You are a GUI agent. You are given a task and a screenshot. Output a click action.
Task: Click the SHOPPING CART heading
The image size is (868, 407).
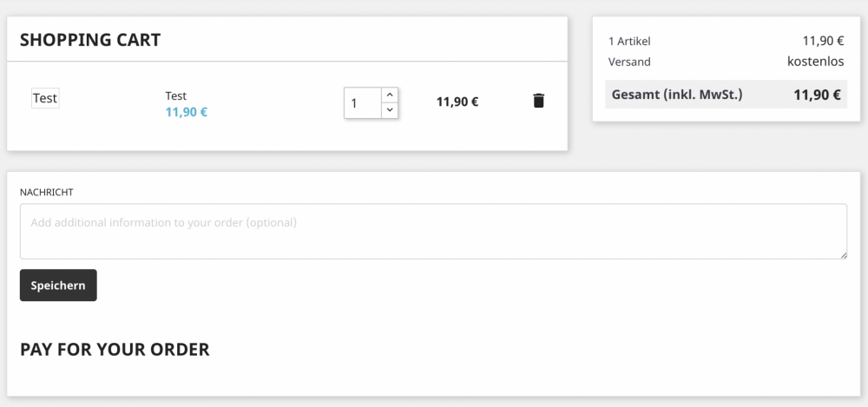click(x=90, y=40)
